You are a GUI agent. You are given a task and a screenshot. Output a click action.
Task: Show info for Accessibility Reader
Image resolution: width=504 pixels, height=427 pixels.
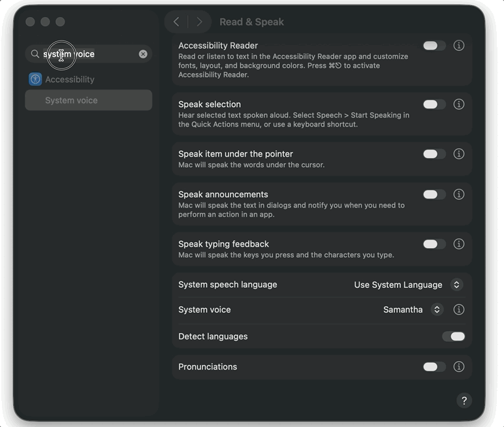[459, 45]
